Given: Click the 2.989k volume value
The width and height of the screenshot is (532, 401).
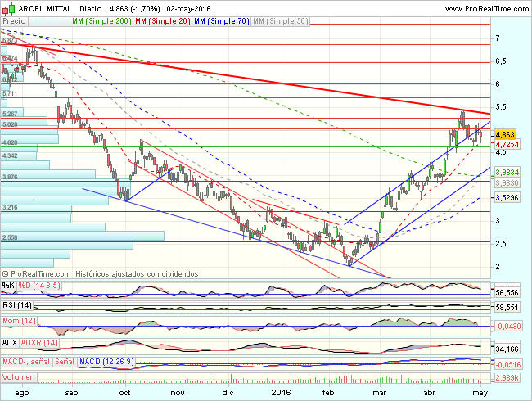Looking at the screenshot, I should [507, 377].
